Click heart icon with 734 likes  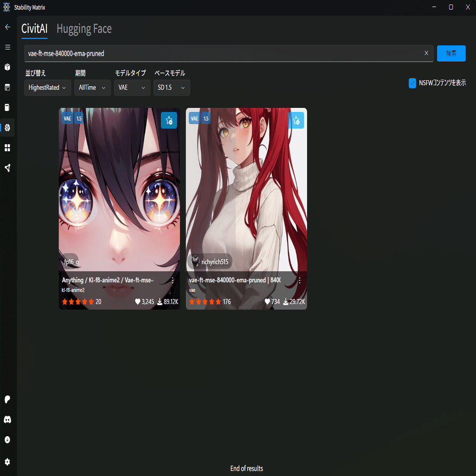pos(267,302)
